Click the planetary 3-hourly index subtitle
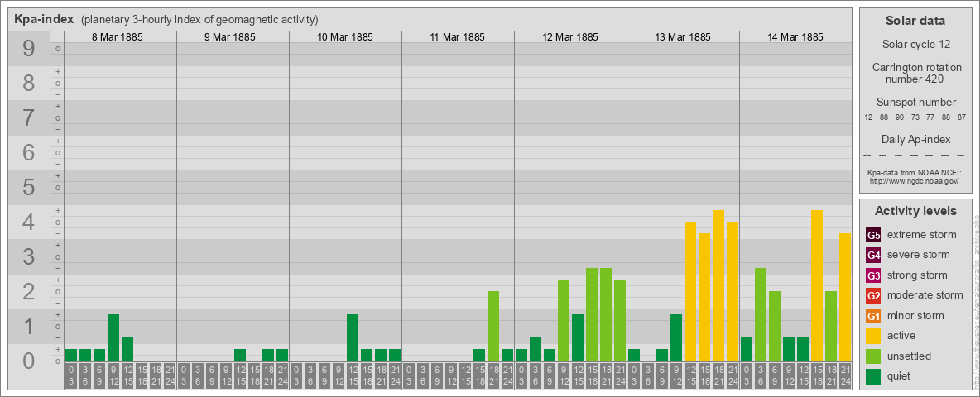The height and width of the screenshot is (397, 980). [200, 20]
